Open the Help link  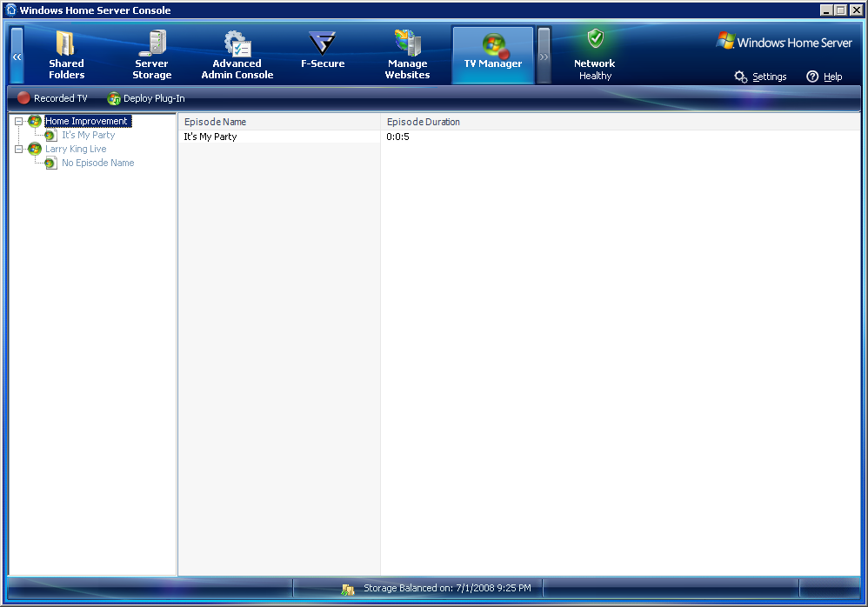coord(832,77)
